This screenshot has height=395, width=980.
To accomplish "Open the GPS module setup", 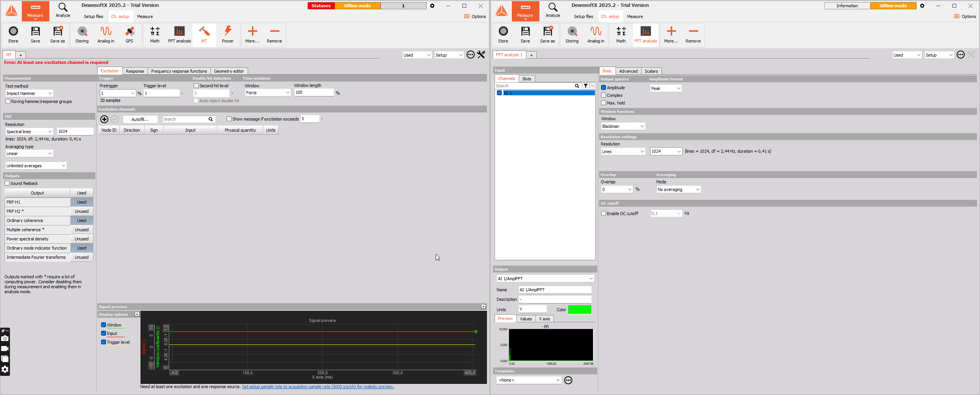I will point(129,35).
